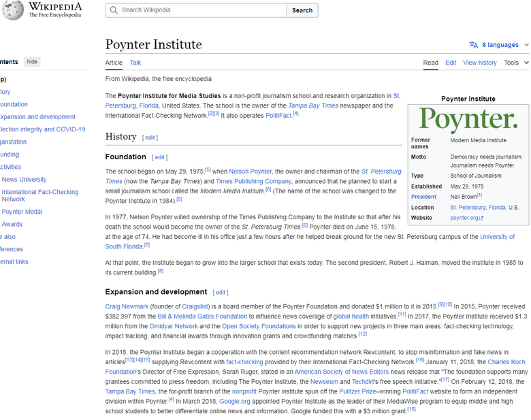Visit poynter.org website link
The image size is (531, 420).
[466, 218]
